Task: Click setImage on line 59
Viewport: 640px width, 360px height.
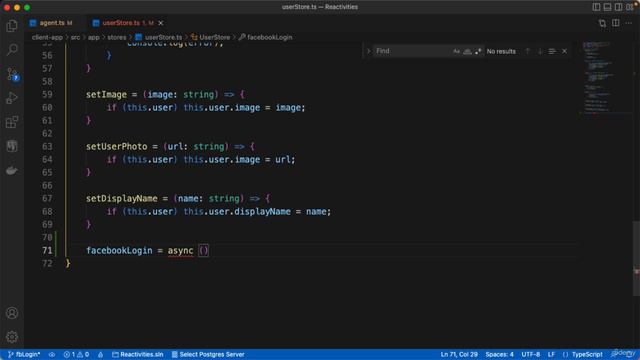Action: tap(107, 95)
